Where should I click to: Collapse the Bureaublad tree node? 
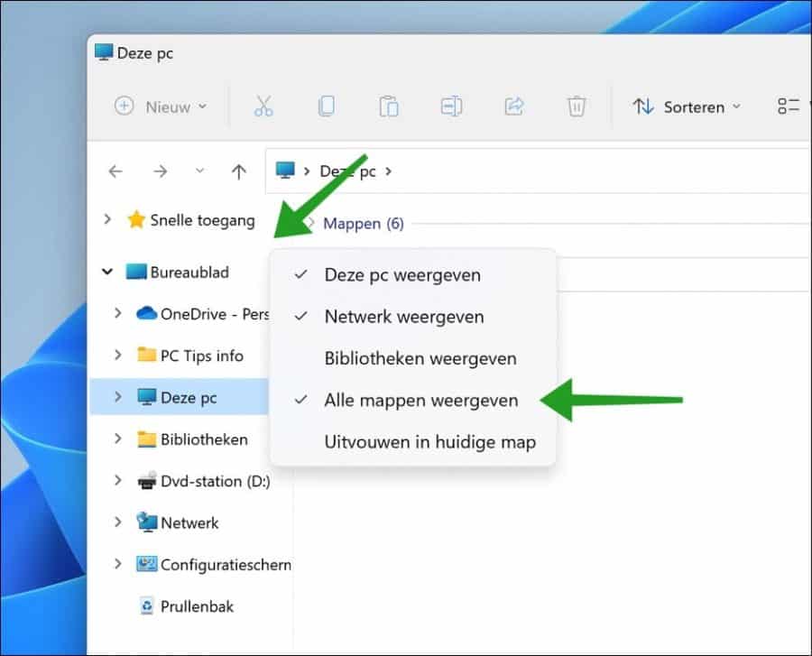[108, 272]
